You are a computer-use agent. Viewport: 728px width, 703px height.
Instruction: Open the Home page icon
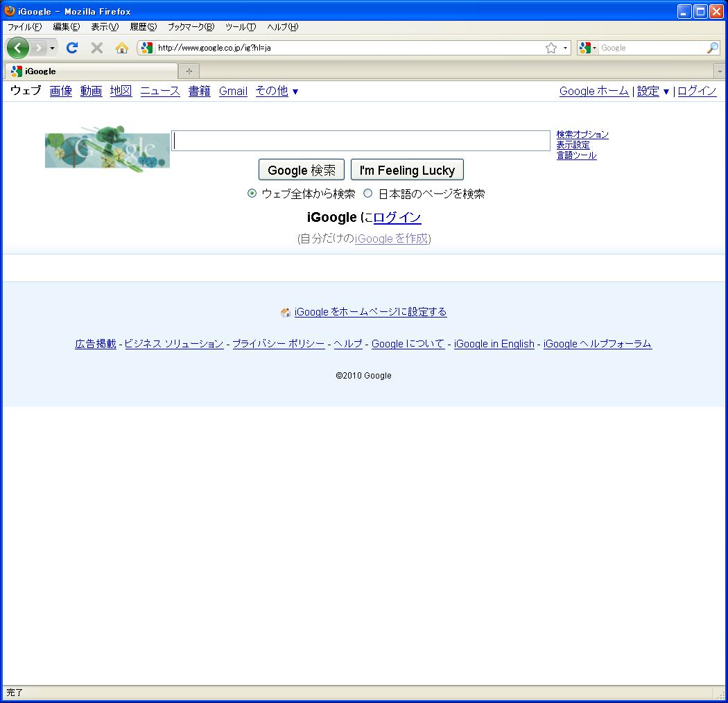click(x=122, y=47)
